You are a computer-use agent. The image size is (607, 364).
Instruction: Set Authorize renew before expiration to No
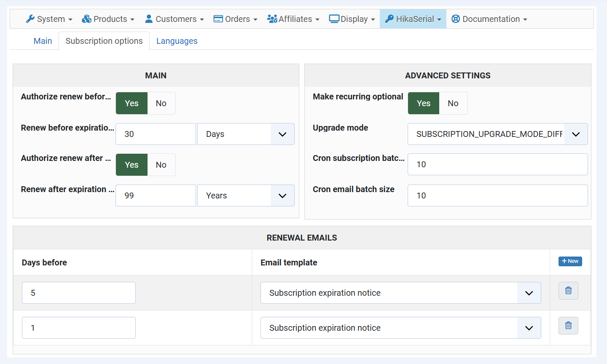pos(161,103)
